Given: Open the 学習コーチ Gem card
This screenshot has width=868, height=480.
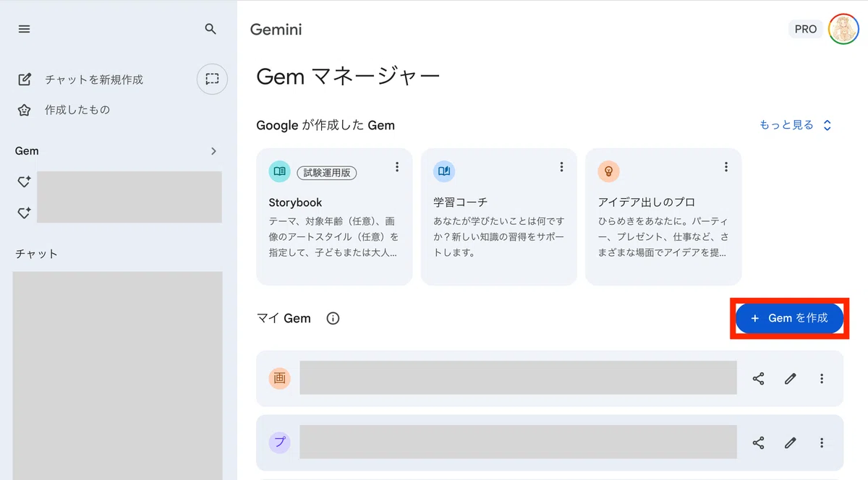Looking at the screenshot, I should (x=499, y=217).
